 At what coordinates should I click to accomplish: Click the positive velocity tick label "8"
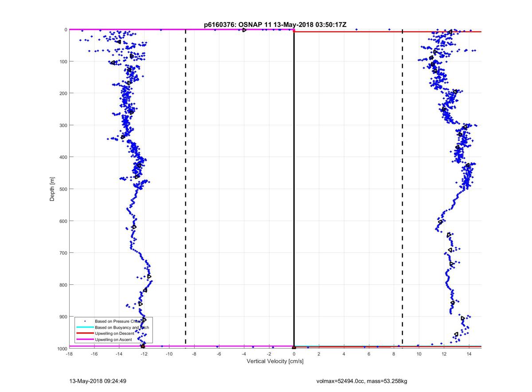[x=394, y=354]
